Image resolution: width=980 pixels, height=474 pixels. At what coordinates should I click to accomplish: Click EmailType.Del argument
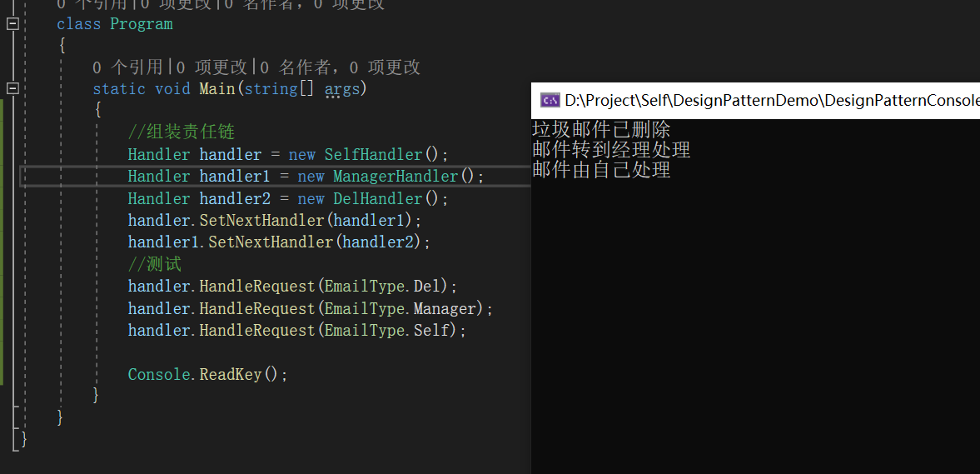click(382, 287)
